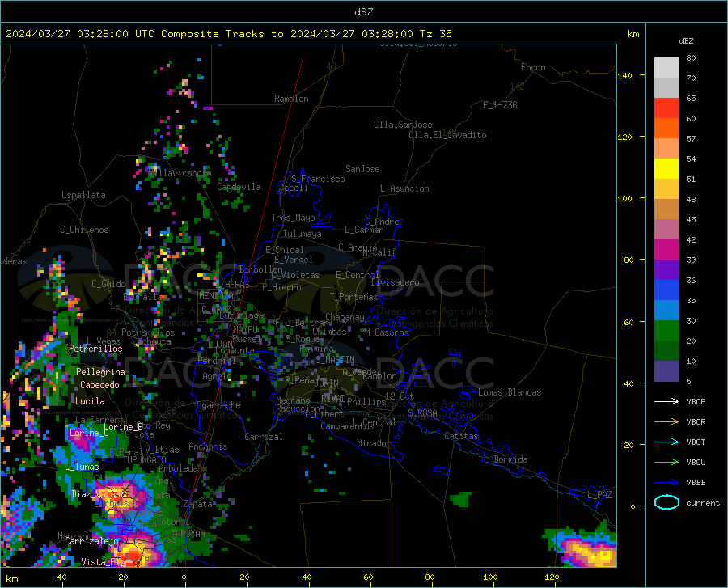The width and height of the screenshot is (728, 588).
Task: Click the L_Asuncion map label
Action: tap(404, 188)
